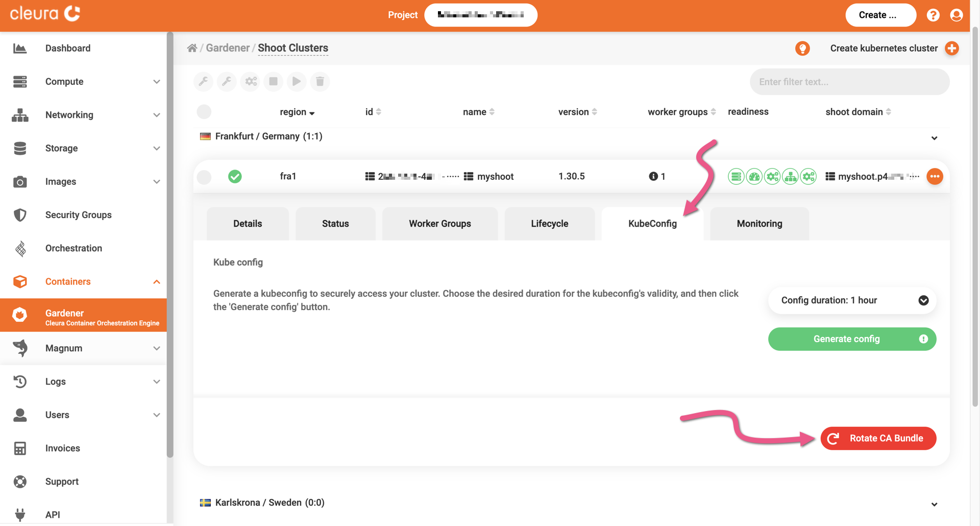Click the home icon in breadcrumb
This screenshot has height=526, width=980.
tap(192, 48)
